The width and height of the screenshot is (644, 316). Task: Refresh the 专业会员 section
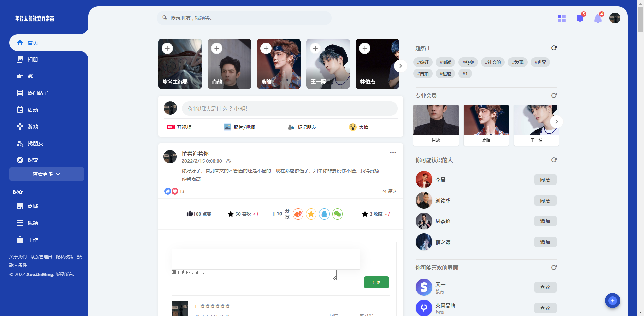[554, 96]
